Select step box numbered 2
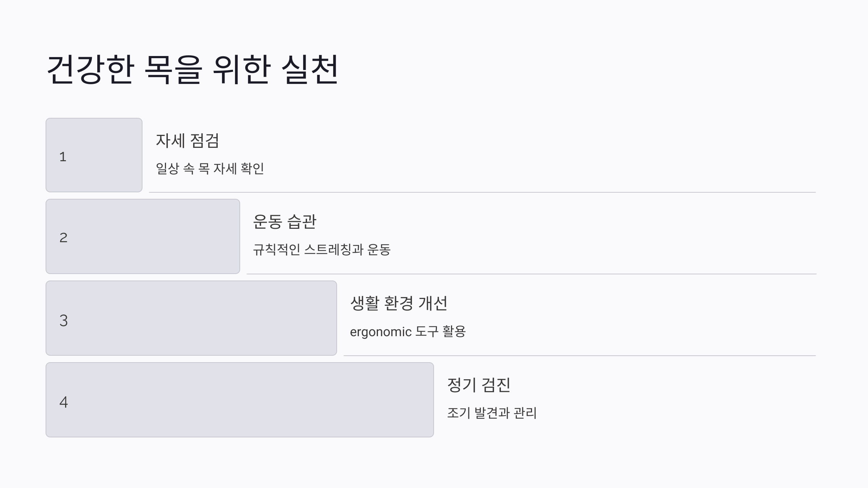This screenshot has width=868, height=488. click(143, 236)
